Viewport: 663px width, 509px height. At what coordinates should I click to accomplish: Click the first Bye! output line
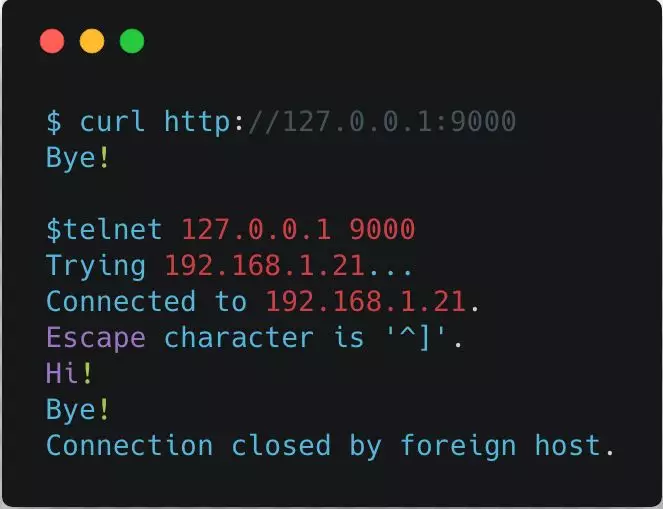[78, 158]
